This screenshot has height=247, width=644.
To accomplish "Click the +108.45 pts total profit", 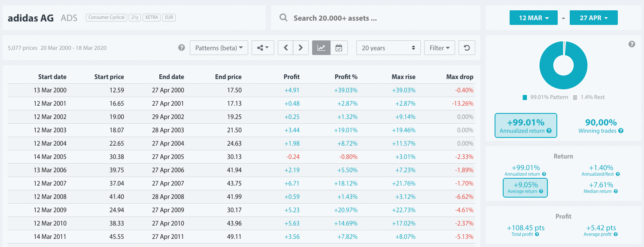I will (x=525, y=228).
